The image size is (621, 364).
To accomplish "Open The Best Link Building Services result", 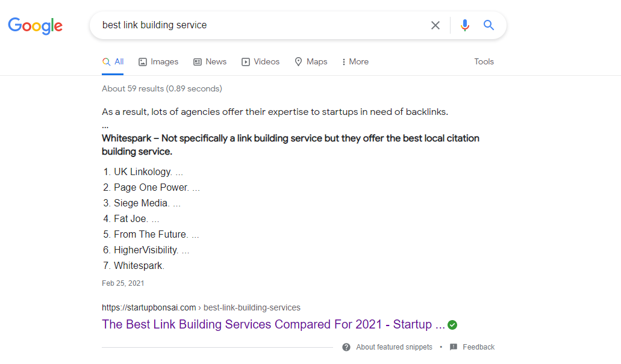I will pyautogui.click(x=273, y=324).
